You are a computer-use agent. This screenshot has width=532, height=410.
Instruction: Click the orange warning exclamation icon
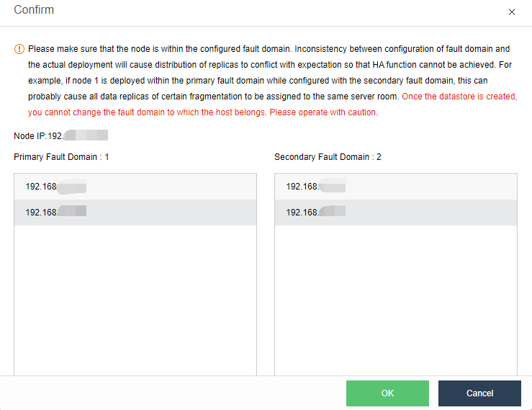[19, 49]
